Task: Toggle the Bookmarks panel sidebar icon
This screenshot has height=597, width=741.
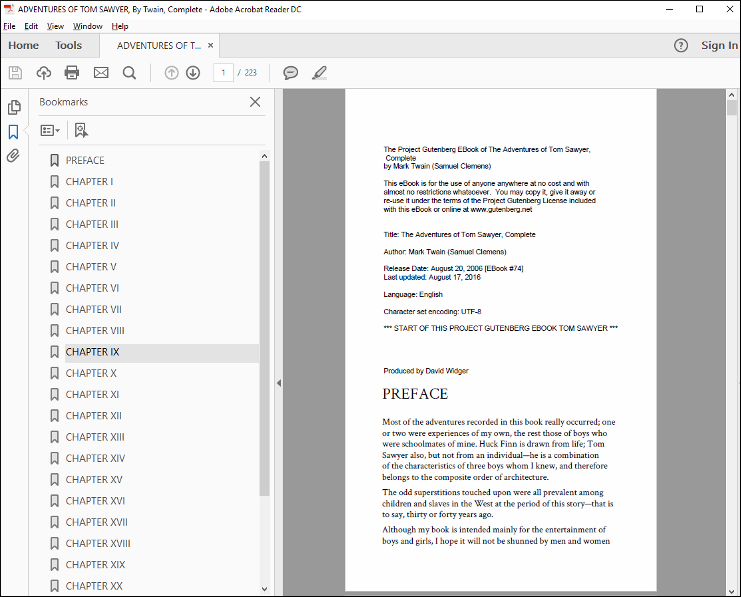Action: 14,132
